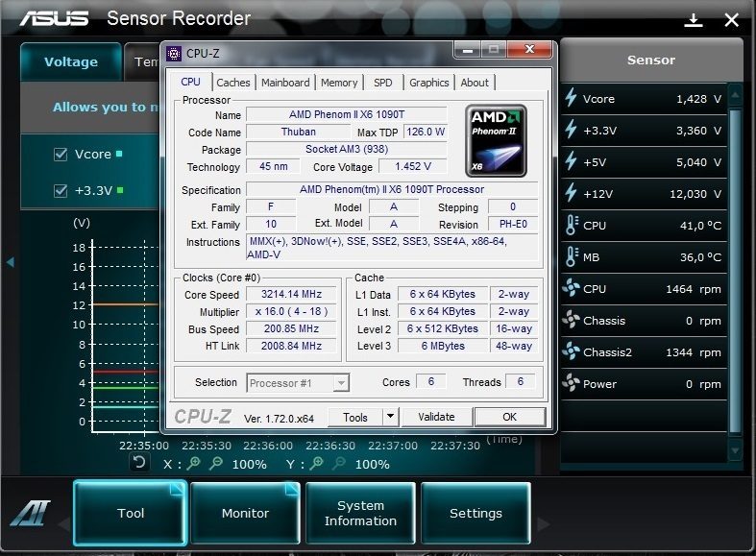The height and width of the screenshot is (556, 756).
Task: Click the Vcore lightning bolt sensor icon
Action: pyautogui.click(x=571, y=98)
